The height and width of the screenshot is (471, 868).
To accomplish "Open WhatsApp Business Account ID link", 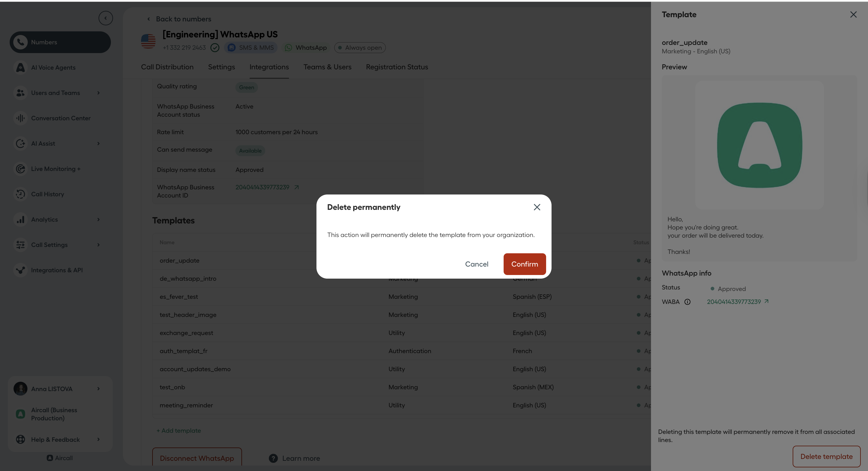I will coord(262,187).
